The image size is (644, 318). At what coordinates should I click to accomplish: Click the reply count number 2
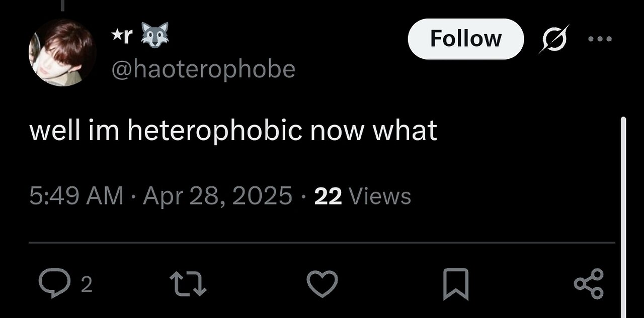pyautogui.click(x=87, y=285)
